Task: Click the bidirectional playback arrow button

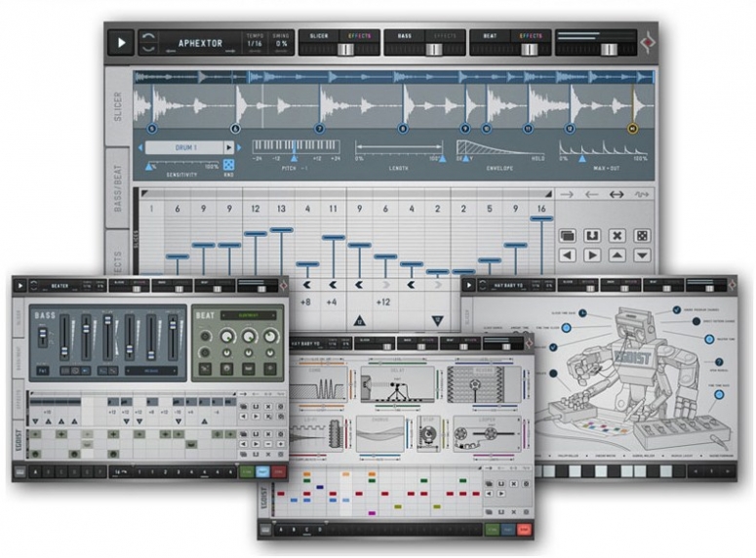Action: click(x=617, y=194)
